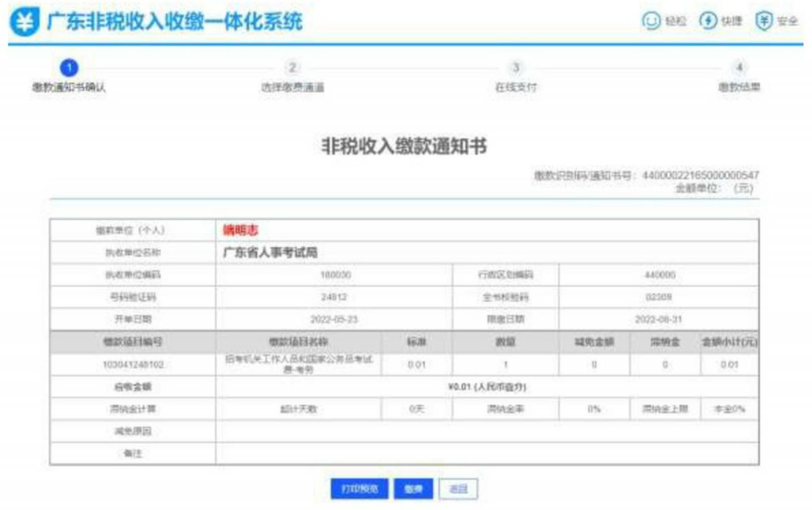Click the red payer name in 缴款单位 row
The image size is (812, 510).
(240, 230)
